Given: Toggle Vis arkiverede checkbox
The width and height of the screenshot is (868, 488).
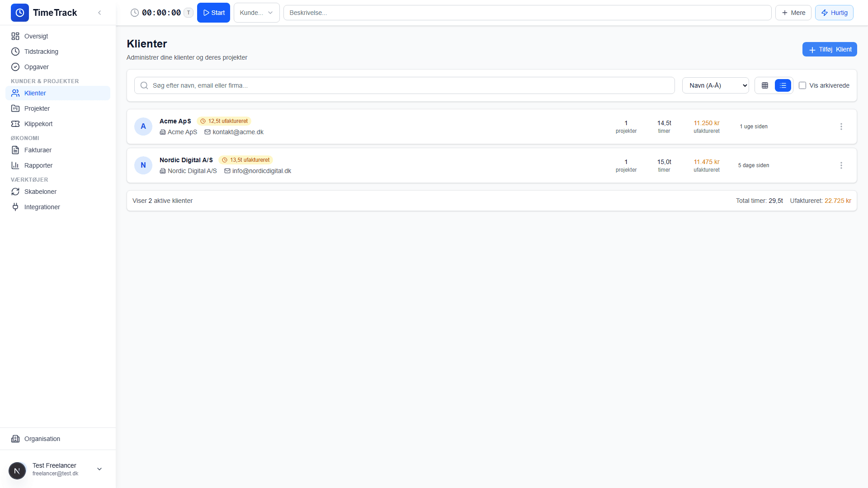Looking at the screenshot, I should click(x=802, y=85).
